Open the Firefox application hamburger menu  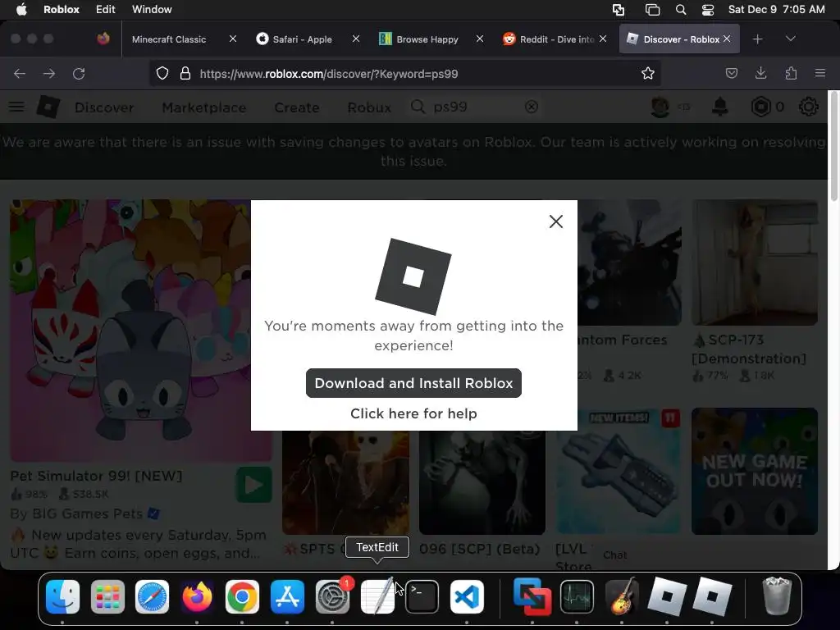[x=820, y=73]
